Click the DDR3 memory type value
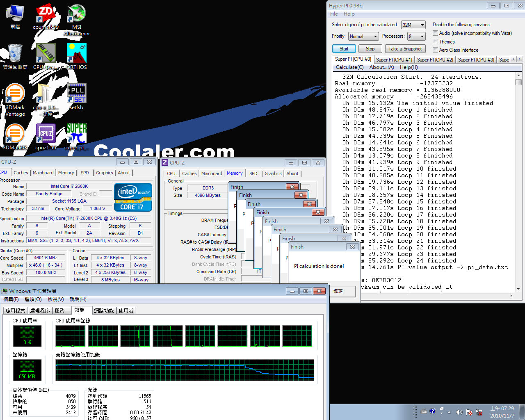 click(208, 188)
